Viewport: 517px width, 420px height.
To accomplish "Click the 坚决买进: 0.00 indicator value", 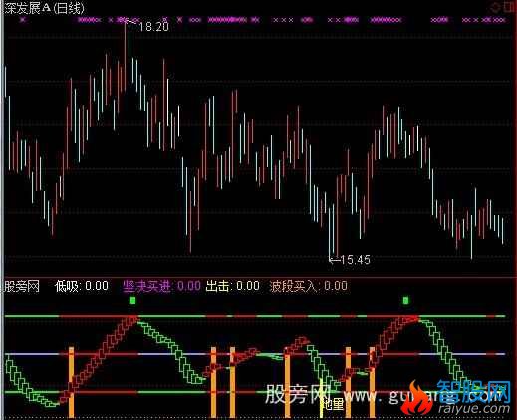I will click(161, 286).
